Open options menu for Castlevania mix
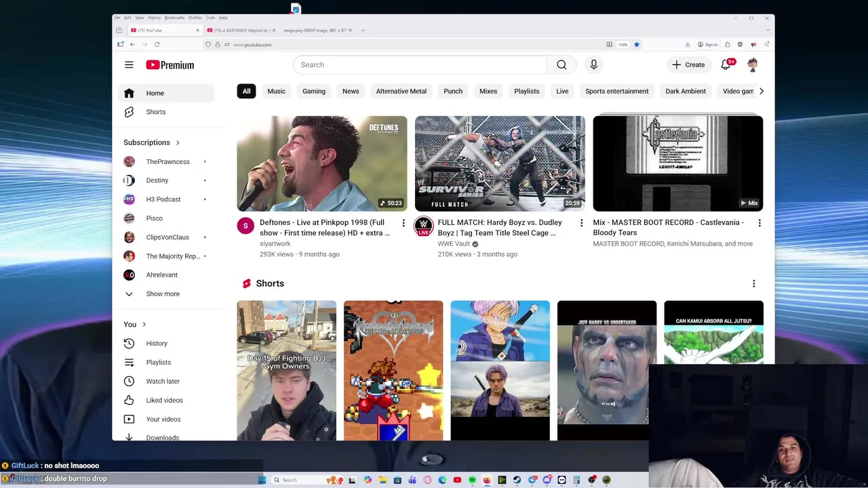Screen dimensions: 868x488 (759, 223)
